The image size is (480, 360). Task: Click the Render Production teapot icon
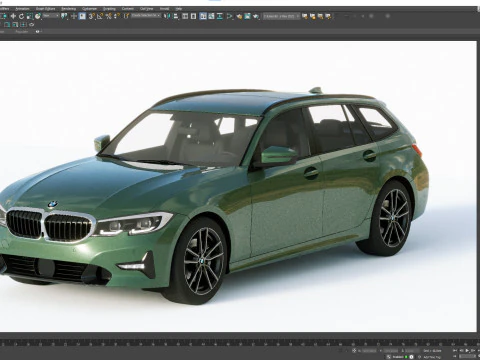(x=256, y=16)
